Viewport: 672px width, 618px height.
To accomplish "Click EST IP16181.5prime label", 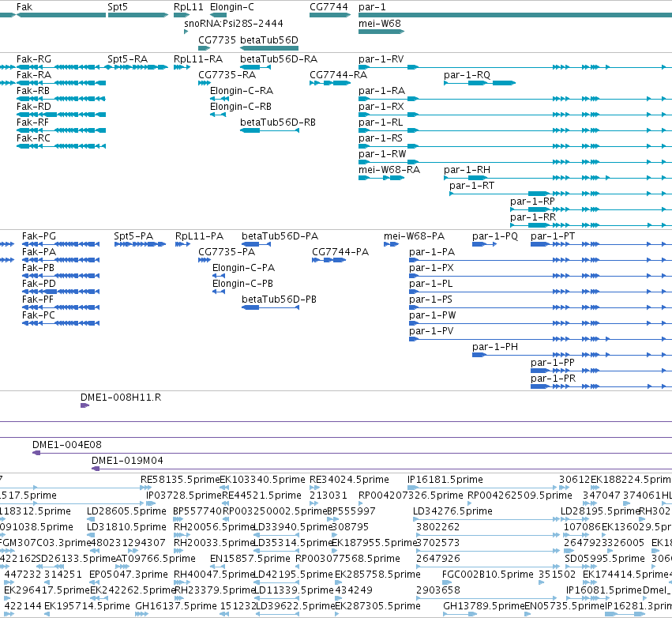I will (445, 480).
